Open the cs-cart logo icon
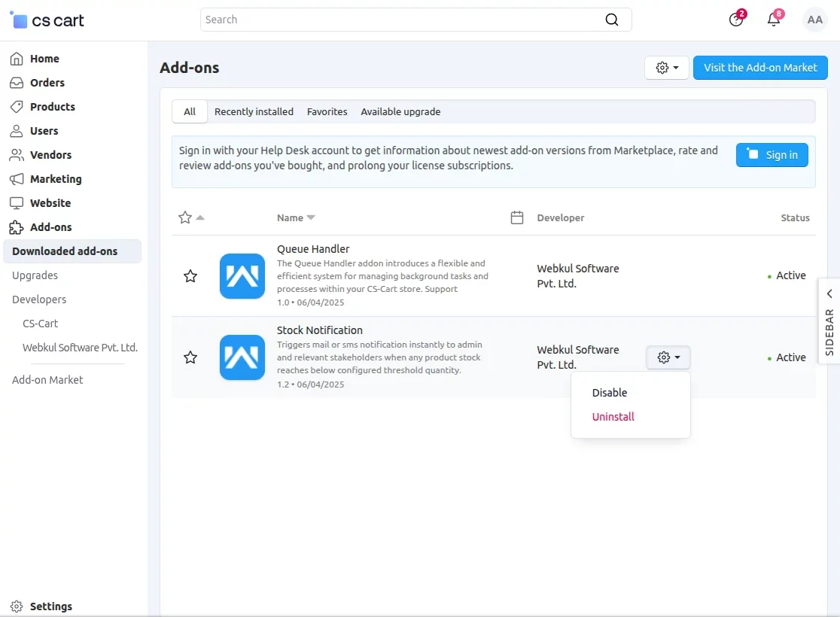This screenshot has height=617, width=840. click(20, 20)
